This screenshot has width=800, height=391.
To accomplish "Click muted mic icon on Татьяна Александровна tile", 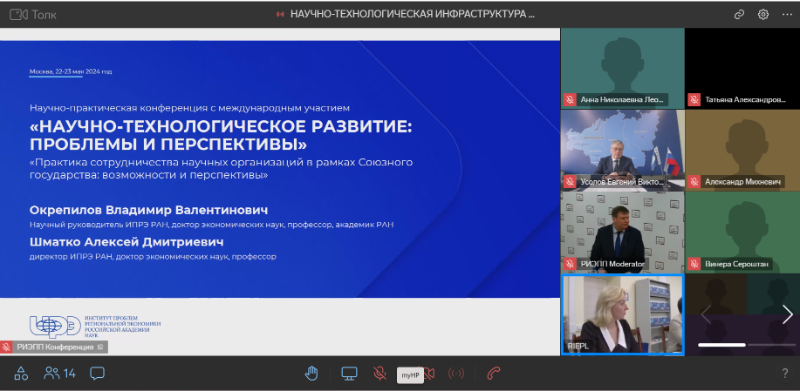I will [694, 100].
